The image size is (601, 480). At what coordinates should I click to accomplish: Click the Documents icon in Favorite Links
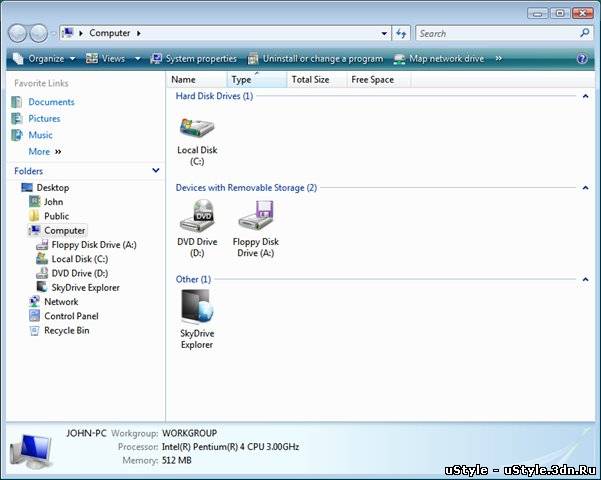tap(16, 102)
